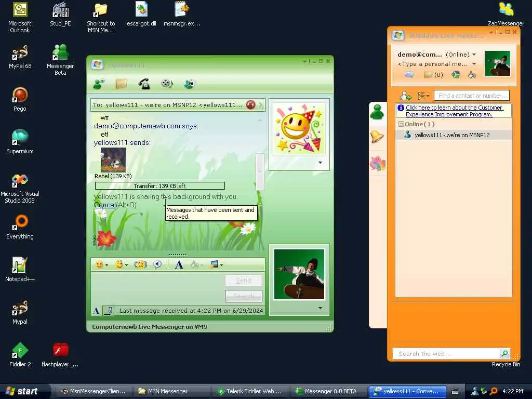Image resolution: width=532 pixels, height=399 pixels.
Task: Invite someone to this conversation icon
Action: tap(99, 84)
